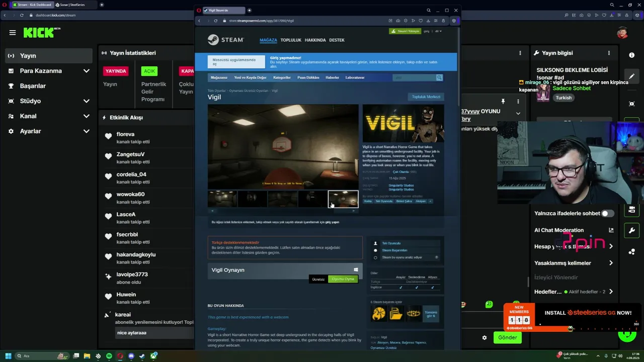Collapse the pinned OYUNU message chevron
644x362 pixels.
click(518, 114)
